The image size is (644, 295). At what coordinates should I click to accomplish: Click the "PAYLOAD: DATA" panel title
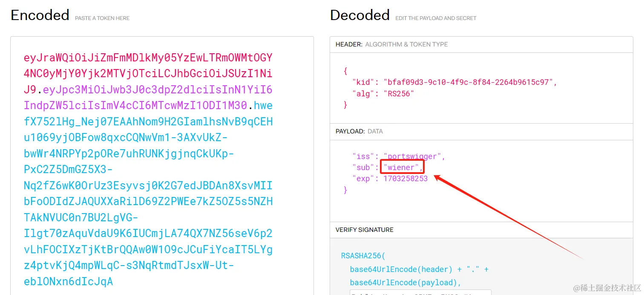pyautogui.click(x=359, y=131)
